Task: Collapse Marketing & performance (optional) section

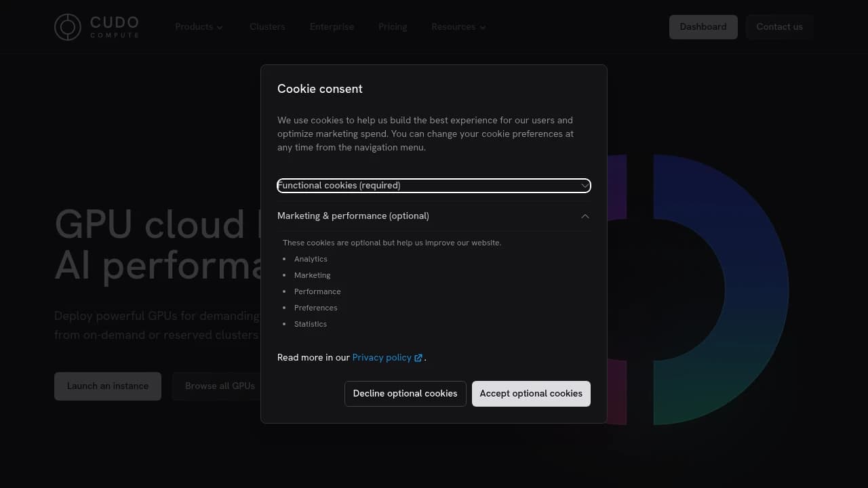Action: [434, 216]
